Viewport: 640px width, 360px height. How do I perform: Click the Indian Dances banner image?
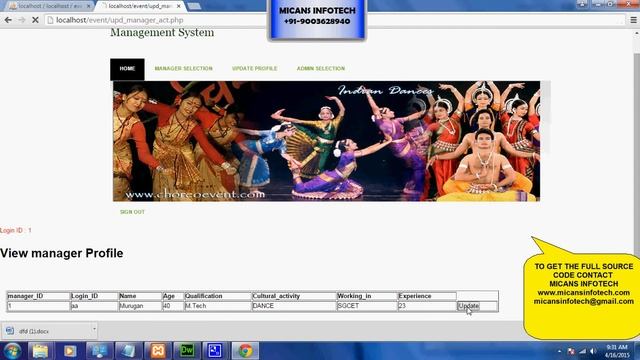(x=326, y=141)
